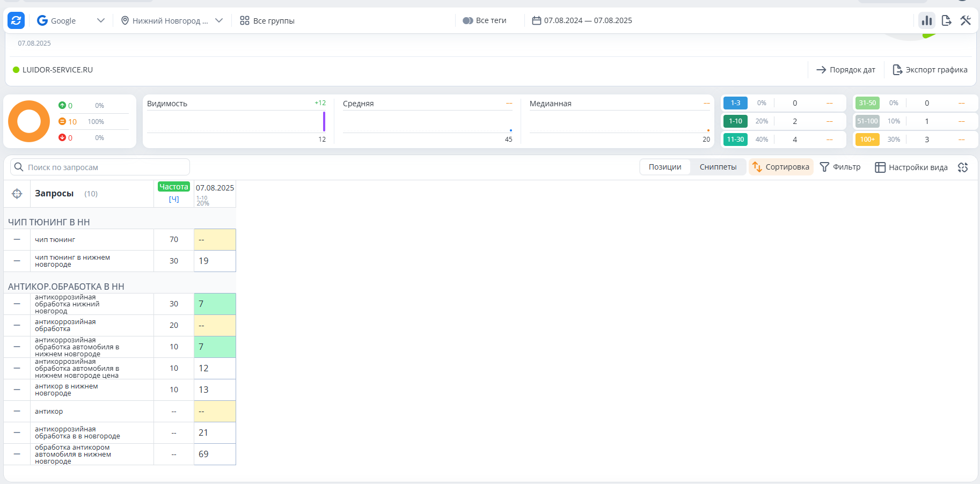Open the Средняя metric card
This screenshot has height=484, width=980.
428,121
